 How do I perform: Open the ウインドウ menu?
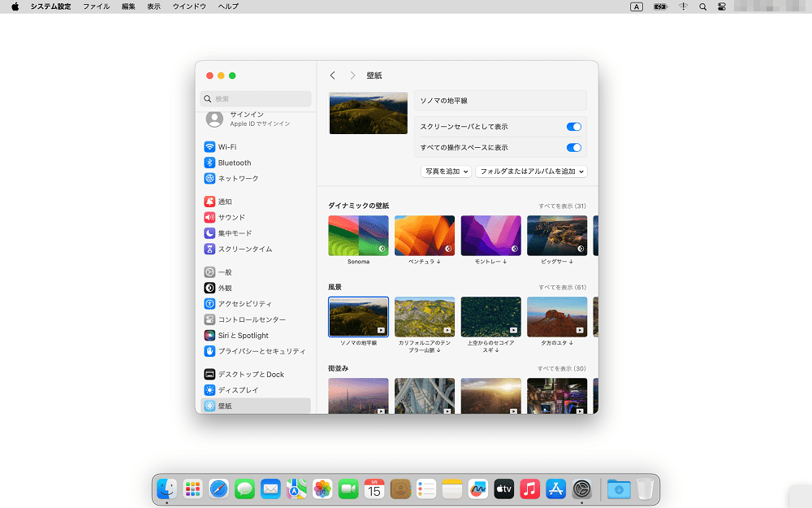(x=189, y=7)
